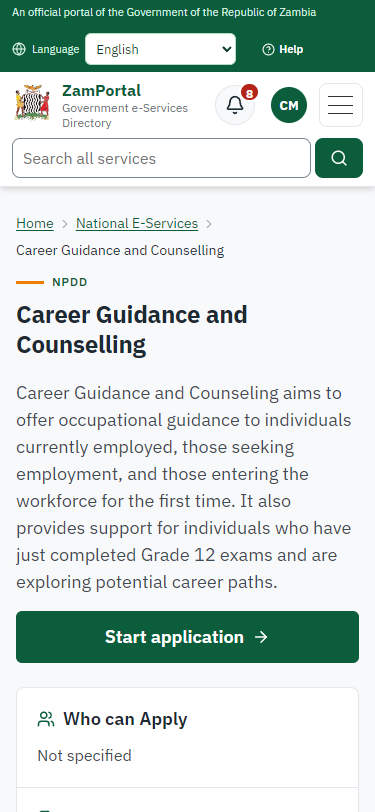Focus the Search all services field

(162, 158)
